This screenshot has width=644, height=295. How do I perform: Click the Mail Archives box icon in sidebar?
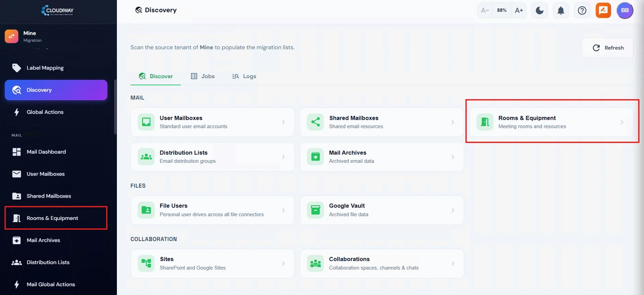17,240
